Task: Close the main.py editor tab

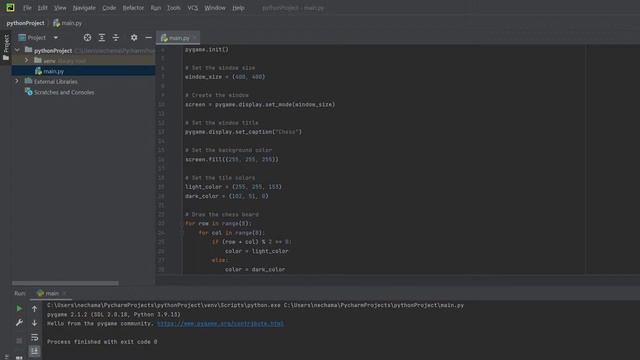Action: [195, 38]
